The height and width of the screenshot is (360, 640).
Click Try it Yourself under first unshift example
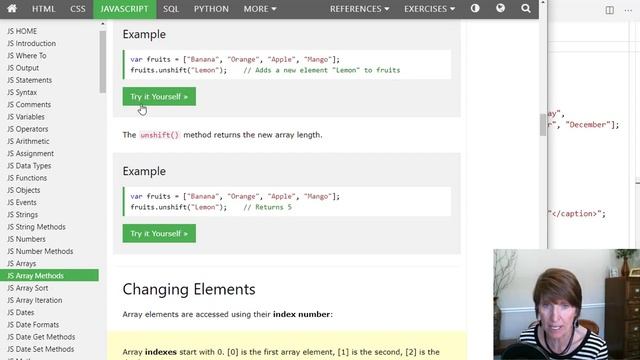[159, 96]
